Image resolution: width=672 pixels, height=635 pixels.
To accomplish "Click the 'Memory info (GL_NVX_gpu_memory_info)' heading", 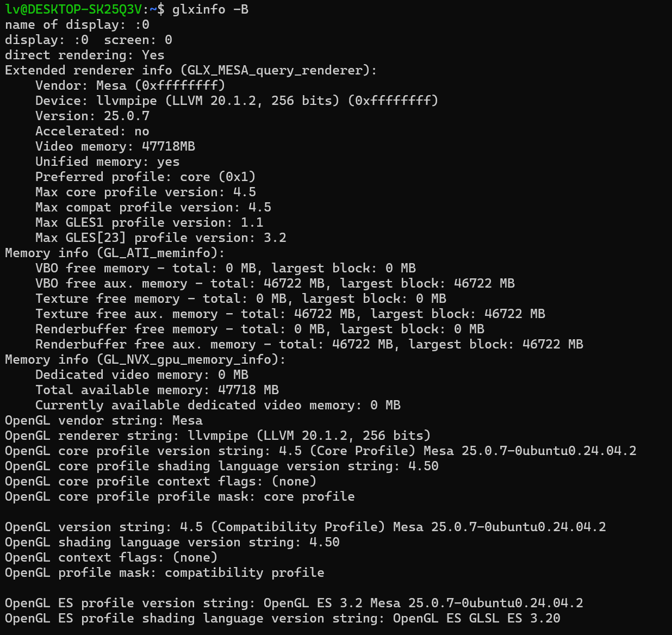I will tap(145, 359).
